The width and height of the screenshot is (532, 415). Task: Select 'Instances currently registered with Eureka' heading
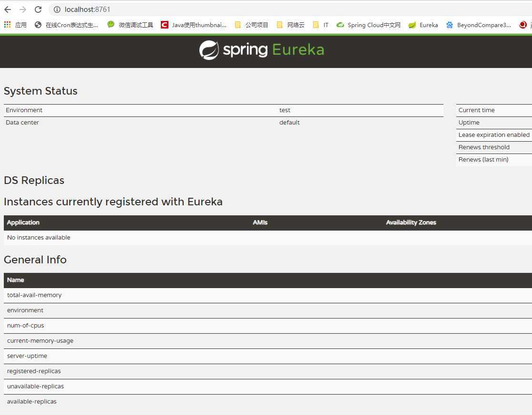[x=113, y=202]
